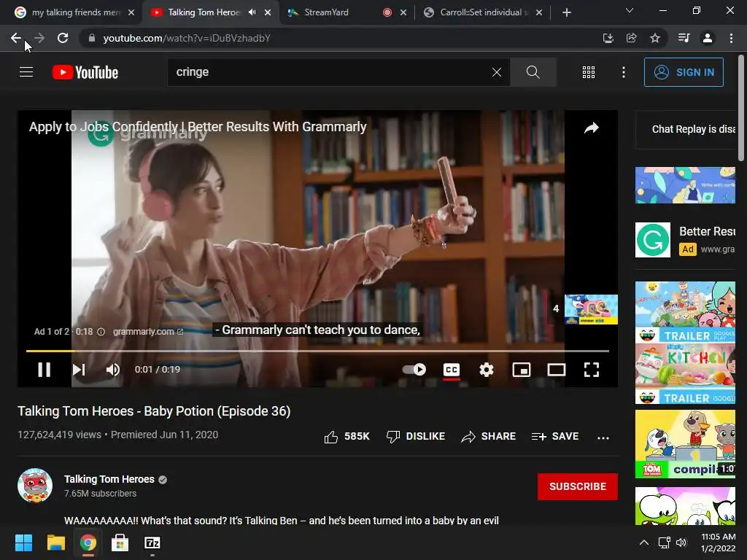The image size is (747, 560).
Task: Open the YouTube hamburger guide menu
Action: pos(26,72)
